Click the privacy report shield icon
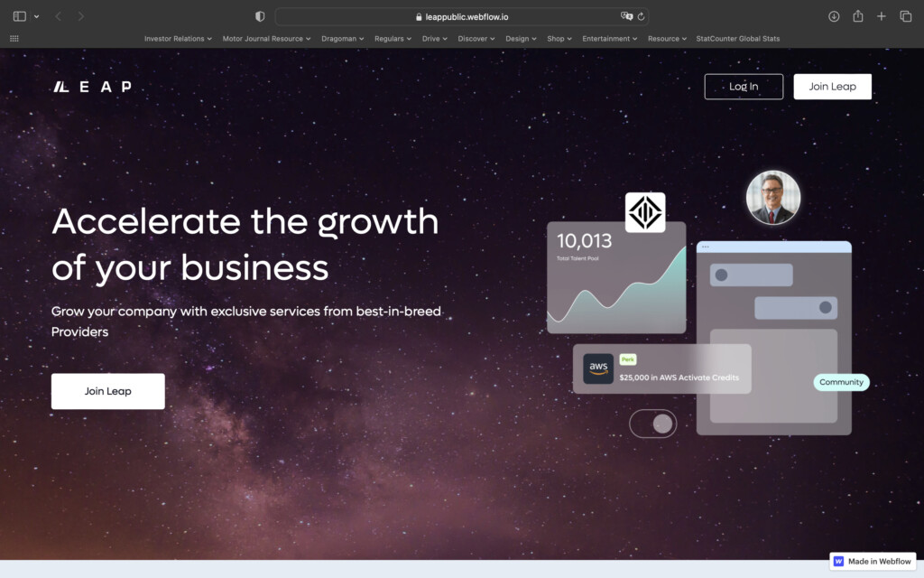924x578 pixels. tap(260, 16)
